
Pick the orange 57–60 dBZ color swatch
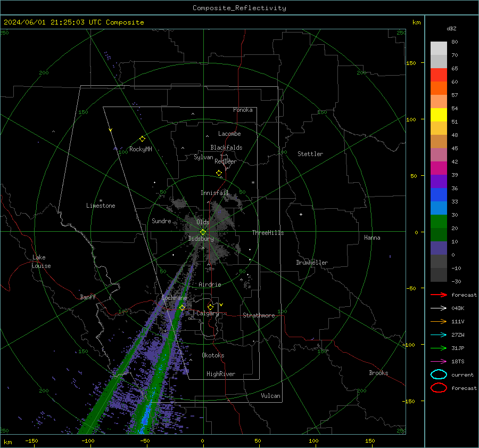click(439, 88)
